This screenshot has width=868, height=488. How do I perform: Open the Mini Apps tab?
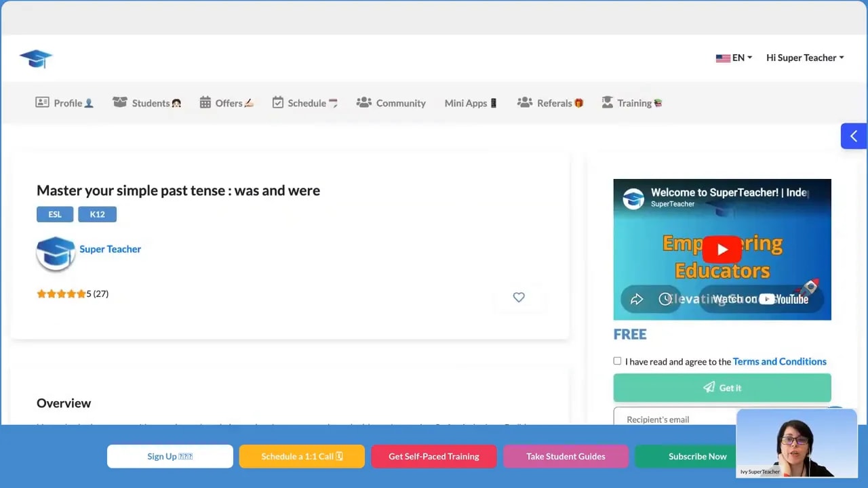click(471, 103)
